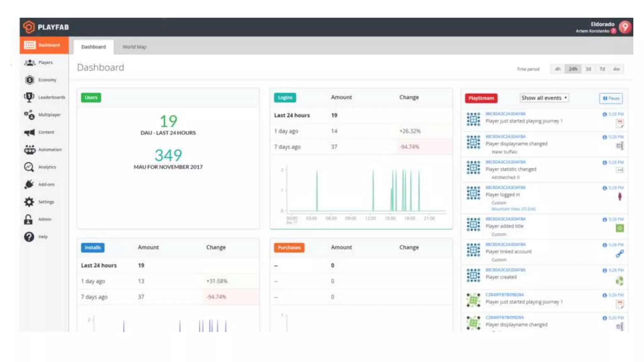Image resolution: width=644 pixels, height=362 pixels.
Task: Open Settings gear icon
Action: [29, 202]
